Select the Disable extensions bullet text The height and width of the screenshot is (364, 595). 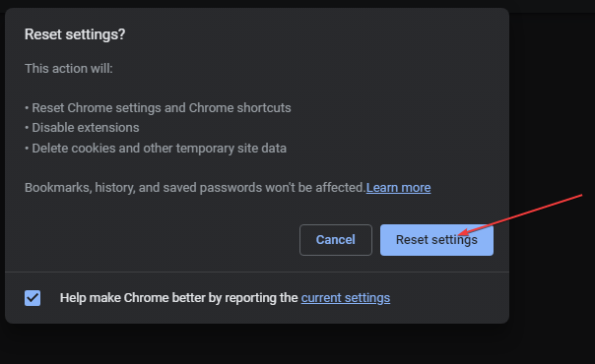click(86, 128)
